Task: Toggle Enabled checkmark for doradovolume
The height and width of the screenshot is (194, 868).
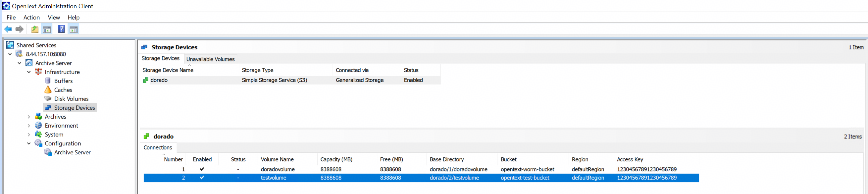Action: (x=202, y=169)
